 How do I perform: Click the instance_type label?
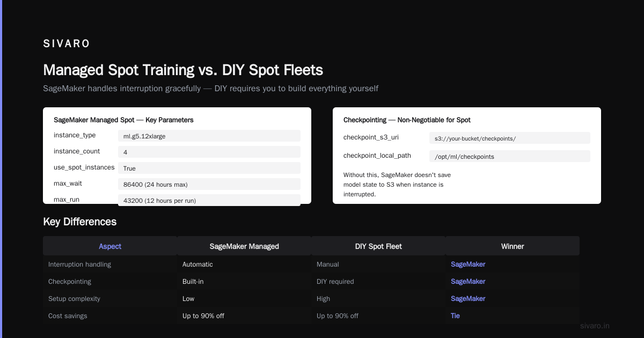click(75, 135)
